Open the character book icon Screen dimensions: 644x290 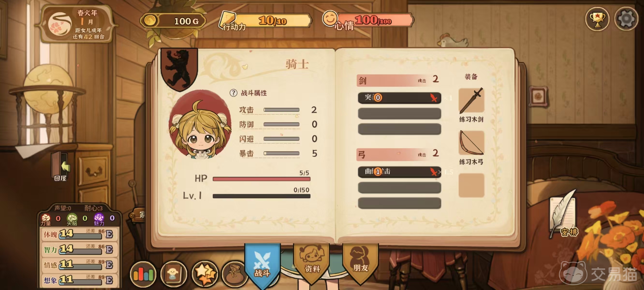click(x=174, y=274)
